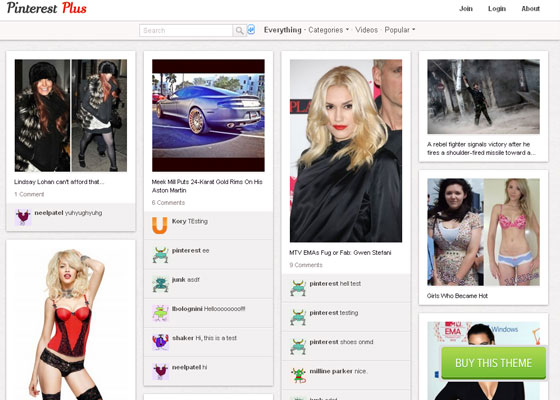Open the Lindsay Lohan pin image
The height and width of the screenshot is (400, 560).
point(71,115)
